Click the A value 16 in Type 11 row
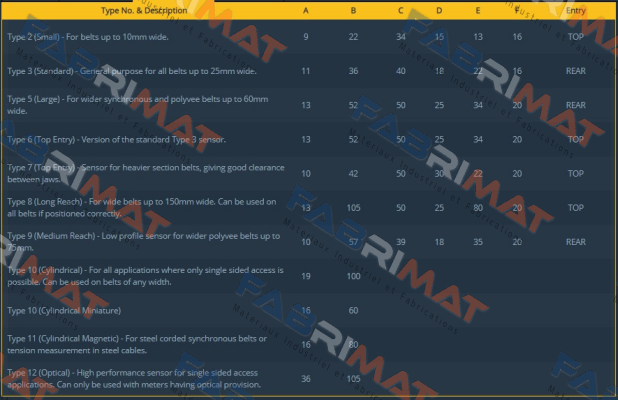 tap(306, 344)
